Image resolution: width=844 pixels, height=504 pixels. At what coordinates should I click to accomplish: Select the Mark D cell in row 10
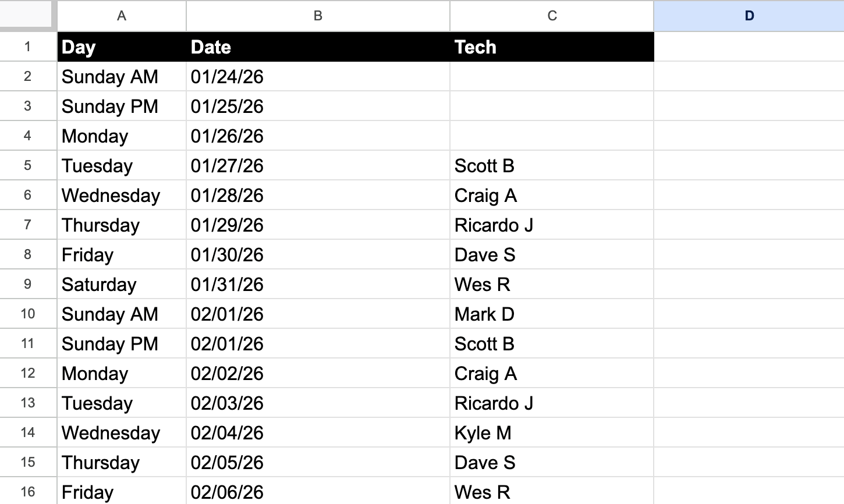551,314
